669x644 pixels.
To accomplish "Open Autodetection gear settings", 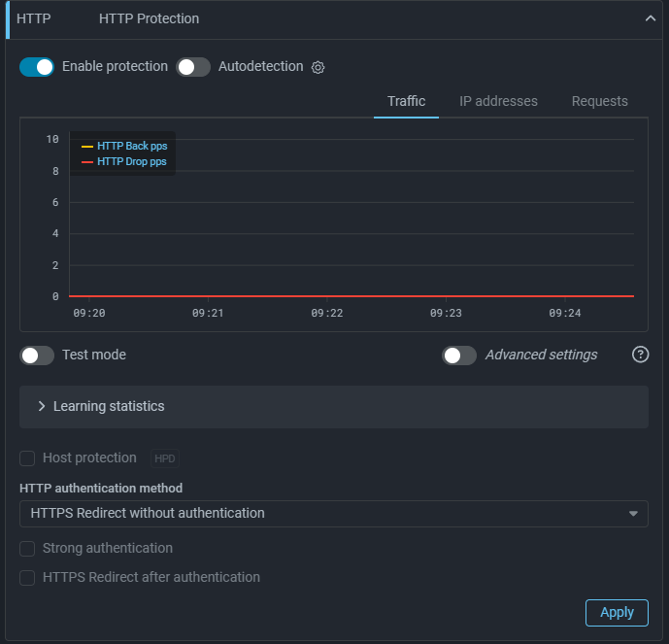I will point(318,68).
